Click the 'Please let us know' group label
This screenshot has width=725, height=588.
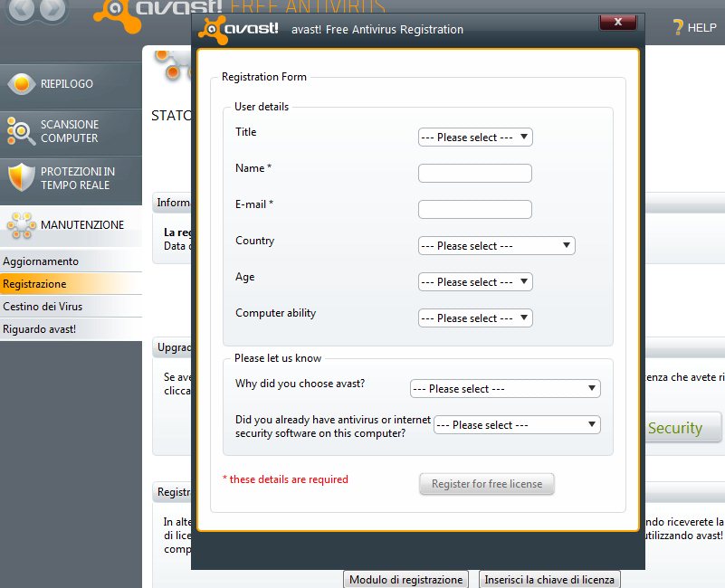[x=278, y=358]
